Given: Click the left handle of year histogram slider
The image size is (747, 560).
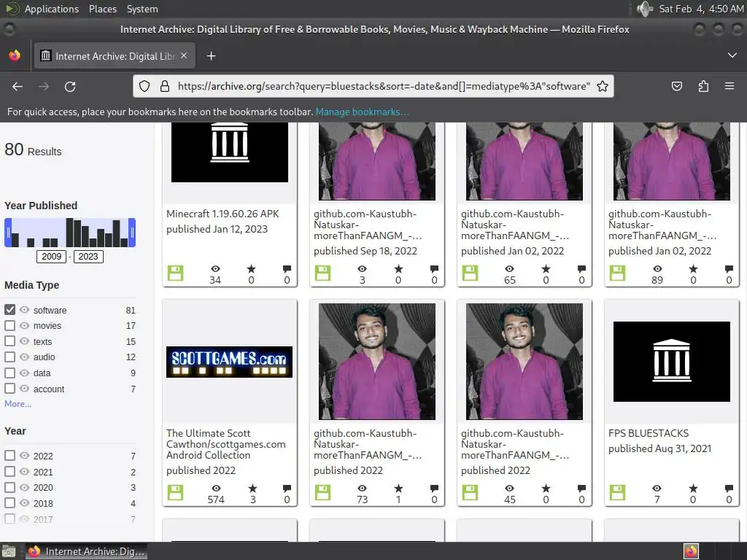Looking at the screenshot, I should 8,233.
